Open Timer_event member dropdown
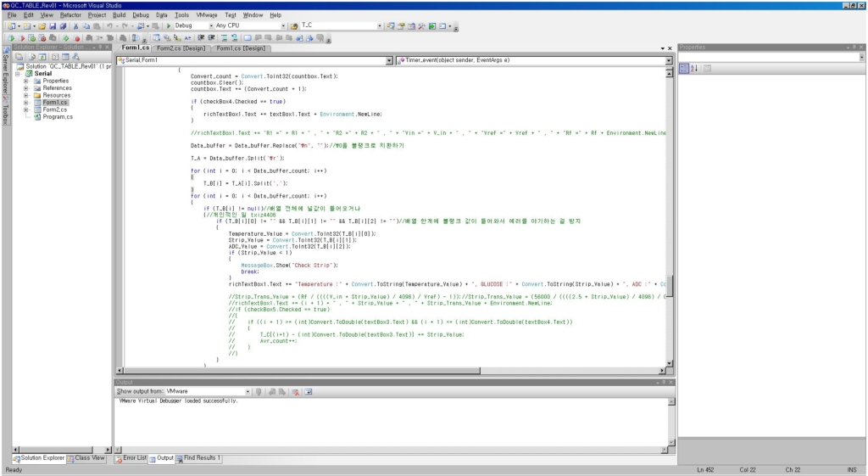This screenshot has width=868, height=476. (669, 60)
